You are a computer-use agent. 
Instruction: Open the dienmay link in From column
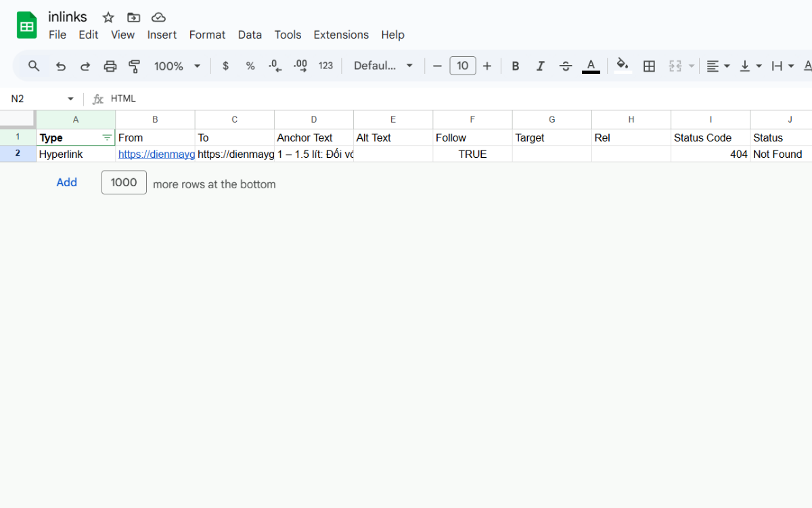point(156,154)
